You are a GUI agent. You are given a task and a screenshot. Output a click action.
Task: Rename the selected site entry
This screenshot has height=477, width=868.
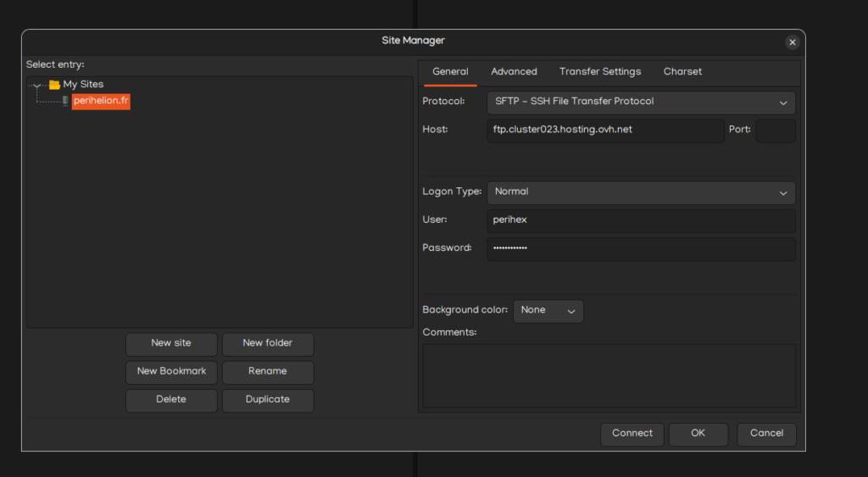pos(268,372)
